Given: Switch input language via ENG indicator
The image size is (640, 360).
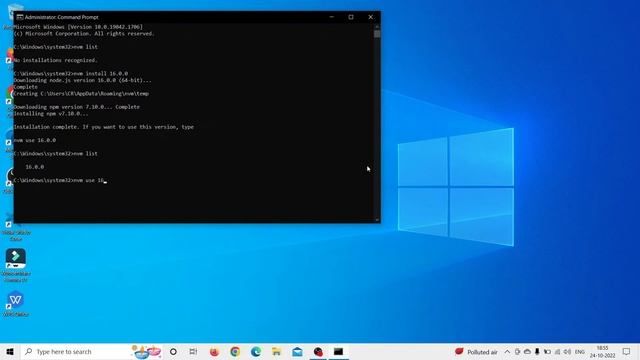Looking at the screenshot, I should (580, 351).
